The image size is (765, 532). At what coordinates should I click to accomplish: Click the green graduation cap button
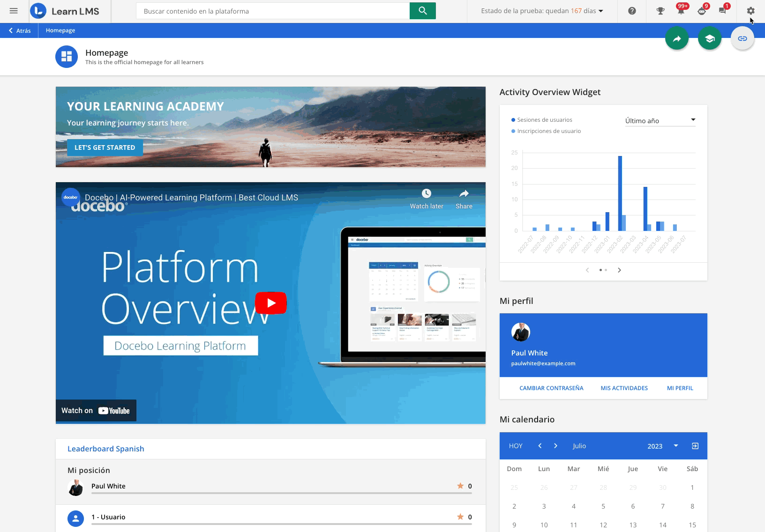pos(710,38)
